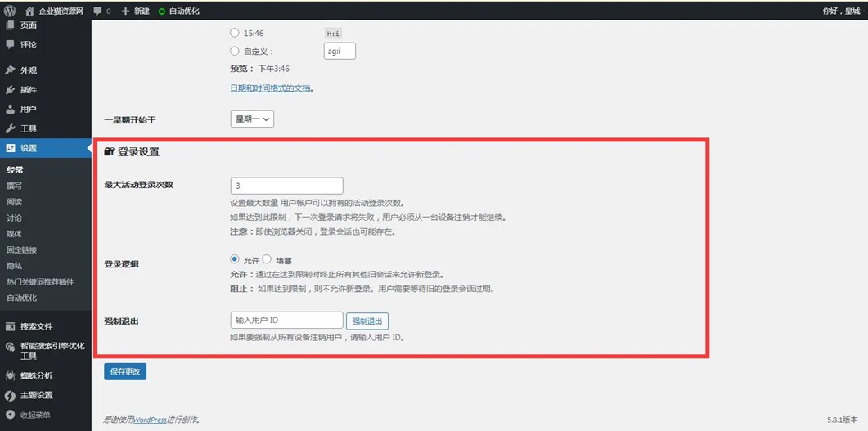Click the 设置 settings icon
The width and height of the screenshot is (868, 431).
coord(10,148)
